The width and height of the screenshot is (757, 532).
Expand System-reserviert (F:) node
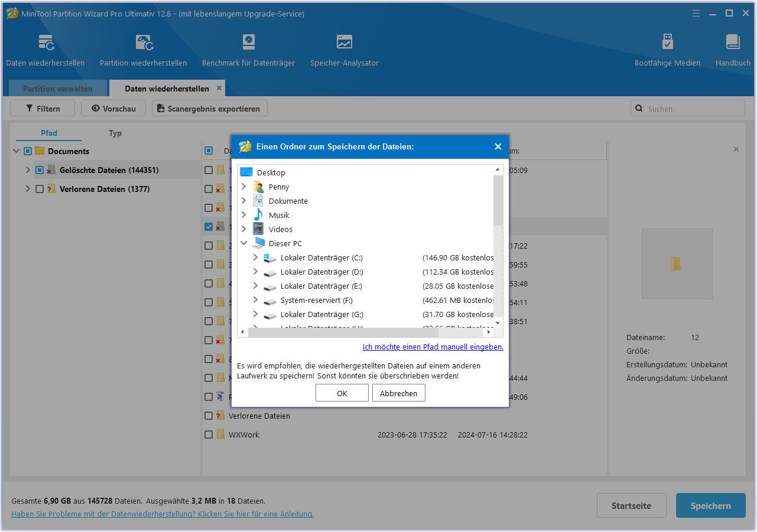pyautogui.click(x=255, y=300)
